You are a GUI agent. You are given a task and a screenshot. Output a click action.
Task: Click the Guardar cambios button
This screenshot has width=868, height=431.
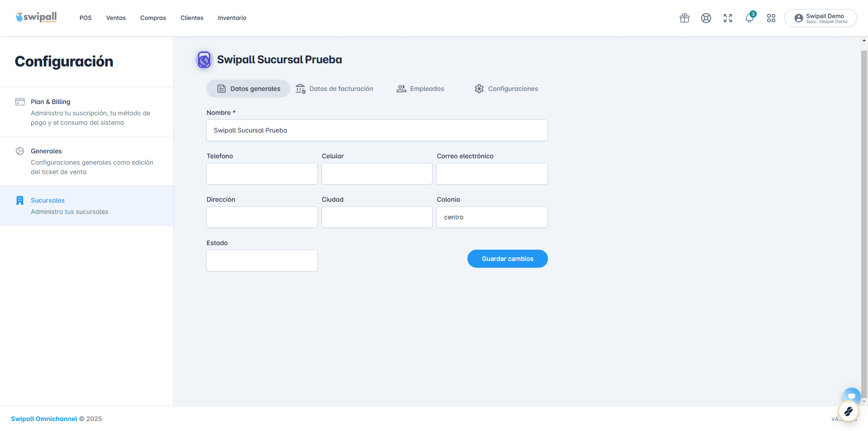point(508,259)
